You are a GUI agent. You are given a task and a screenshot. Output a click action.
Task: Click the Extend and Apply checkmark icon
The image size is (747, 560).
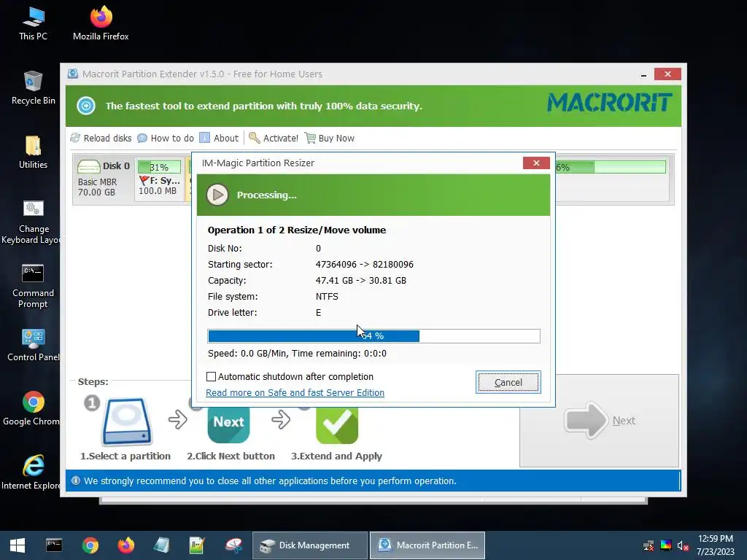[x=337, y=424]
